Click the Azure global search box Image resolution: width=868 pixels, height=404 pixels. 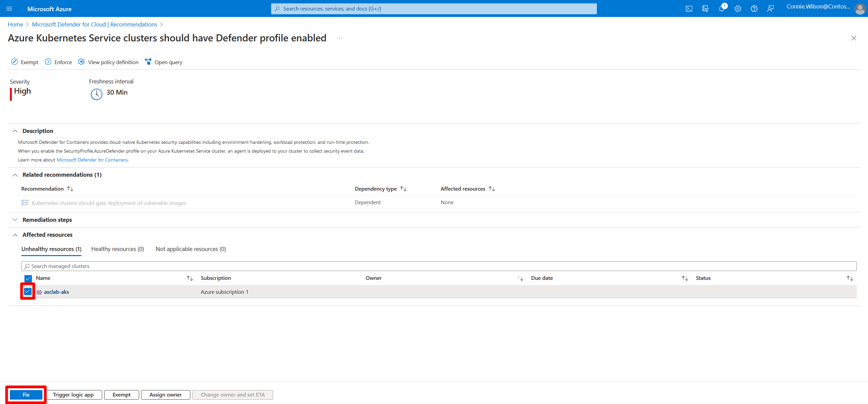point(434,9)
